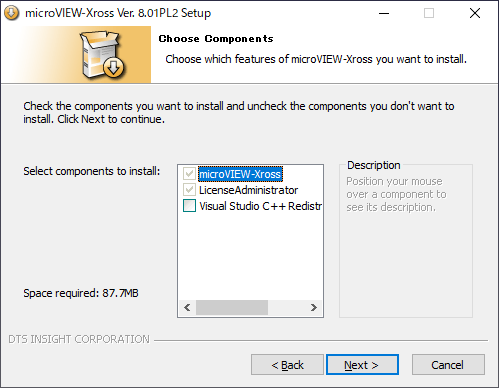Click empty area in components list
The width and height of the screenshot is (499, 388).
[x=250, y=255]
